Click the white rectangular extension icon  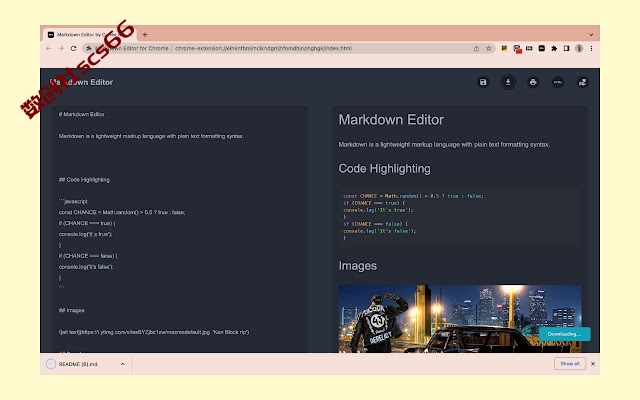click(529, 48)
